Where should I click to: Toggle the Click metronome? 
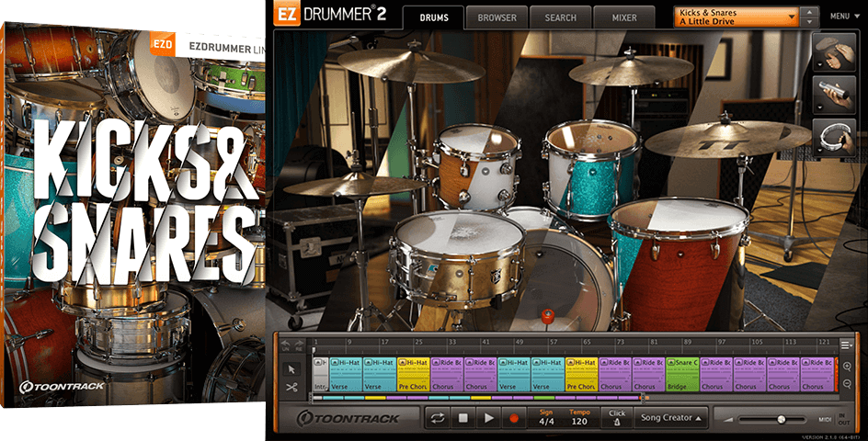[x=617, y=418]
